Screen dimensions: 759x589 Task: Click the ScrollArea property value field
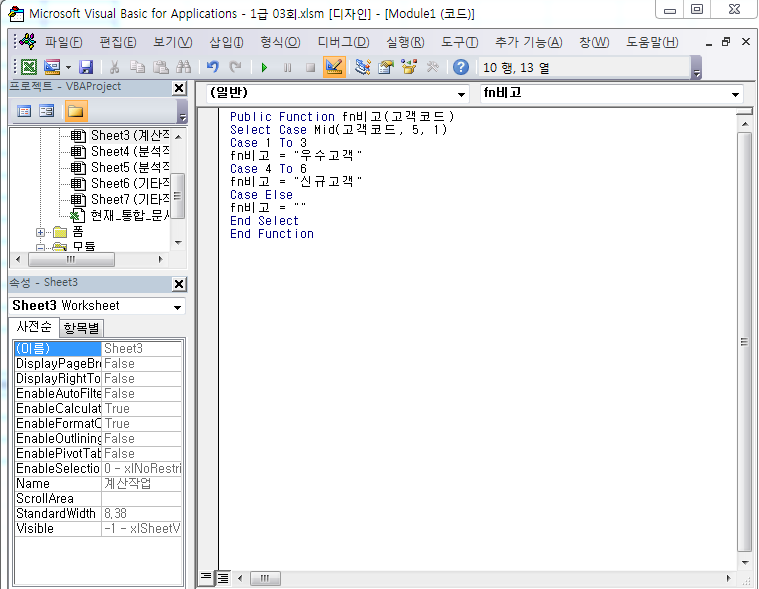142,498
